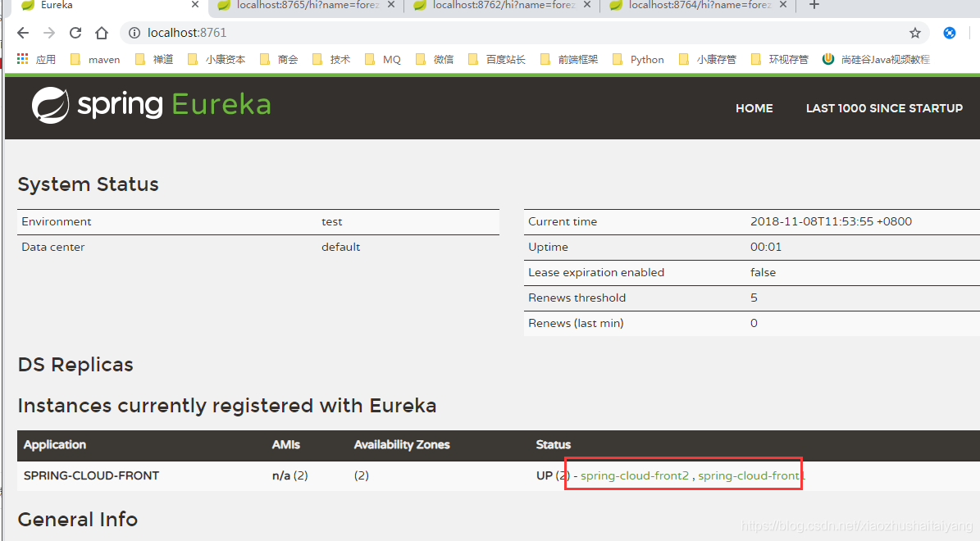
Task: Click the n/a (2) AMIs cell
Action: click(290, 475)
